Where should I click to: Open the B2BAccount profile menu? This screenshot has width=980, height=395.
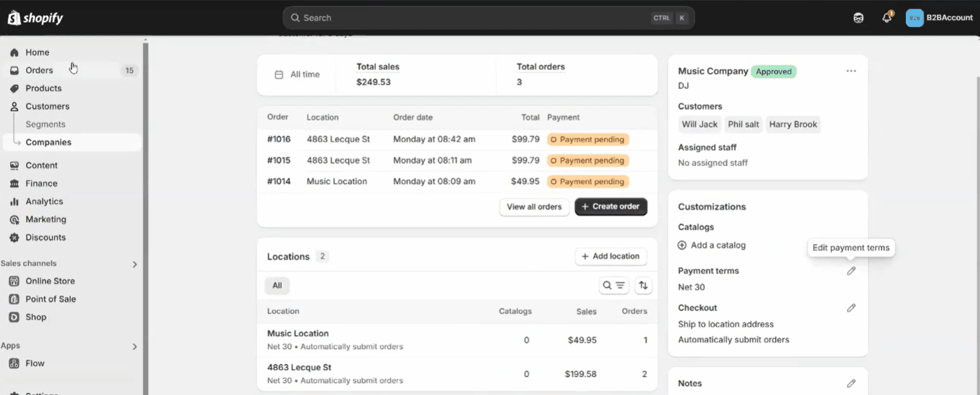(939, 18)
